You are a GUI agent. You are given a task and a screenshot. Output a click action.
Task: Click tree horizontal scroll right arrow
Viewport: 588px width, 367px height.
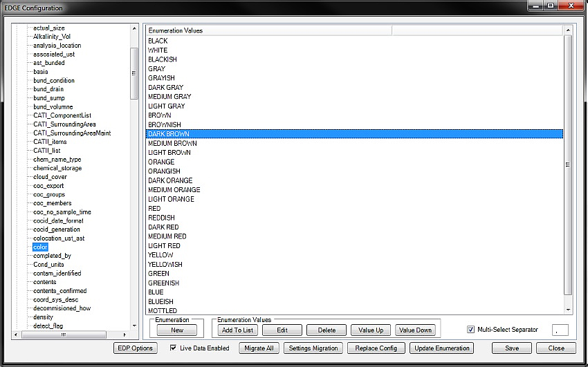pyautogui.click(x=125, y=335)
